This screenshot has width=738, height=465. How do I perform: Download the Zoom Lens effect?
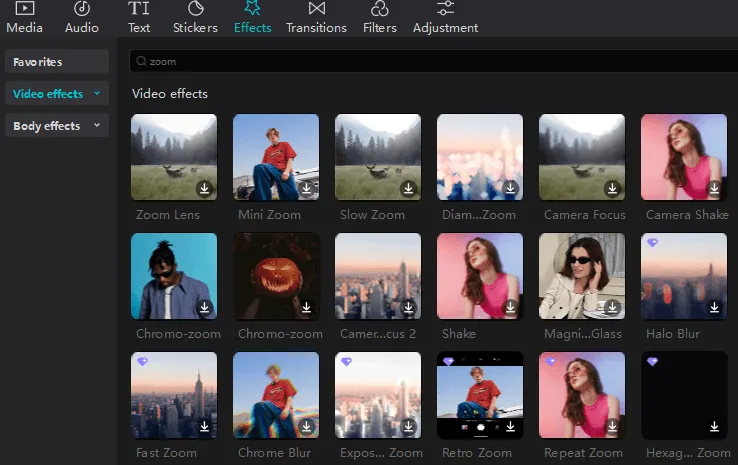click(204, 188)
